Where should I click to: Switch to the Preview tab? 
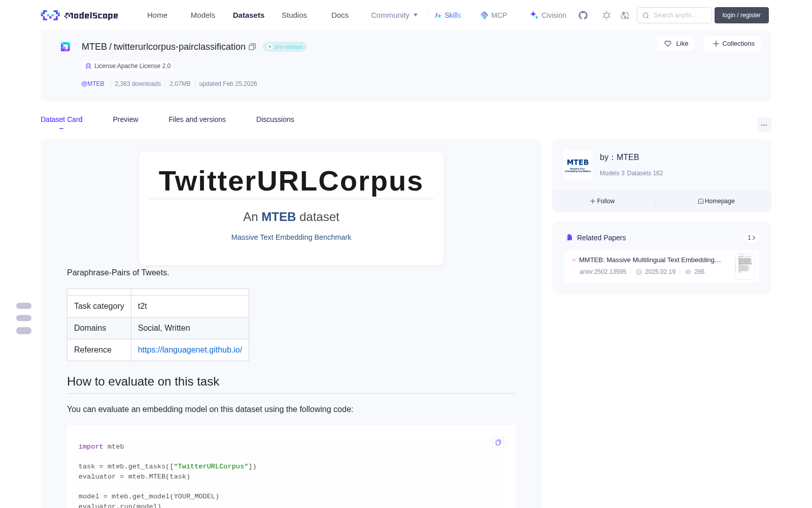[x=125, y=119]
